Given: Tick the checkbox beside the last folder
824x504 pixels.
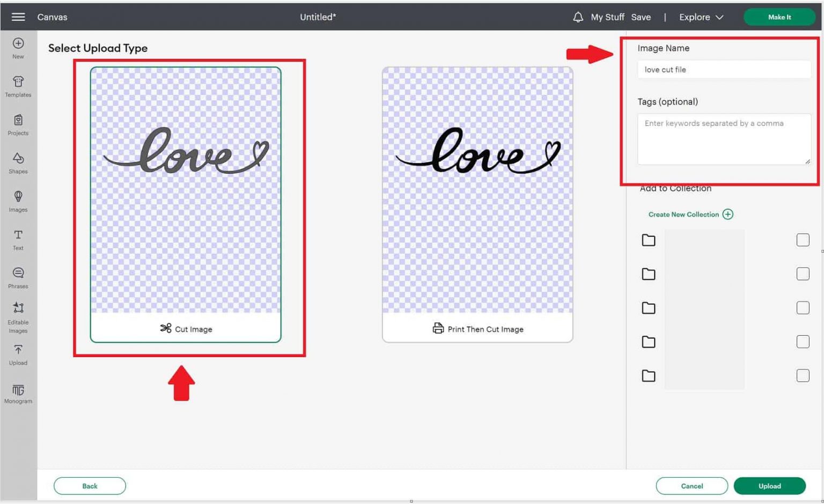Looking at the screenshot, I should click(x=803, y=375).
